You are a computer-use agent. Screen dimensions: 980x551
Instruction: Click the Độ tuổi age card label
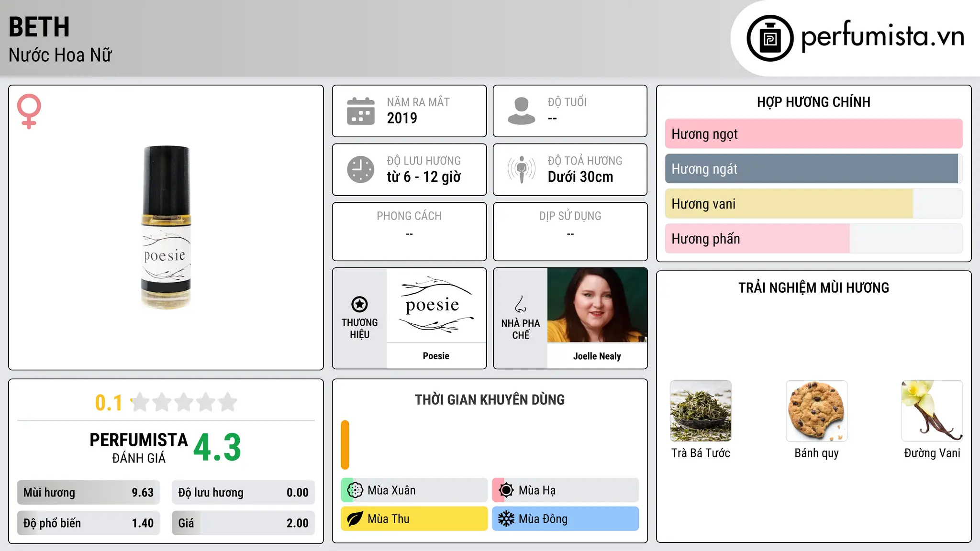click(567, 102)
